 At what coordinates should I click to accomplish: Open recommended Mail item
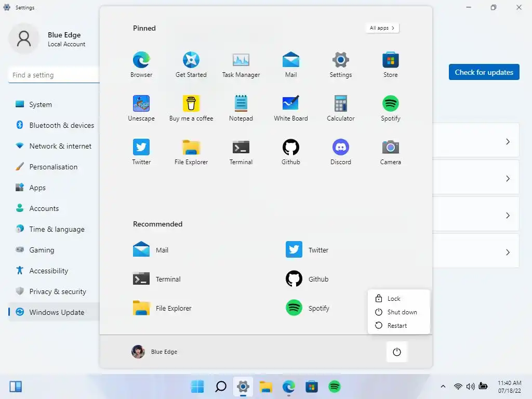click(151, 250)
